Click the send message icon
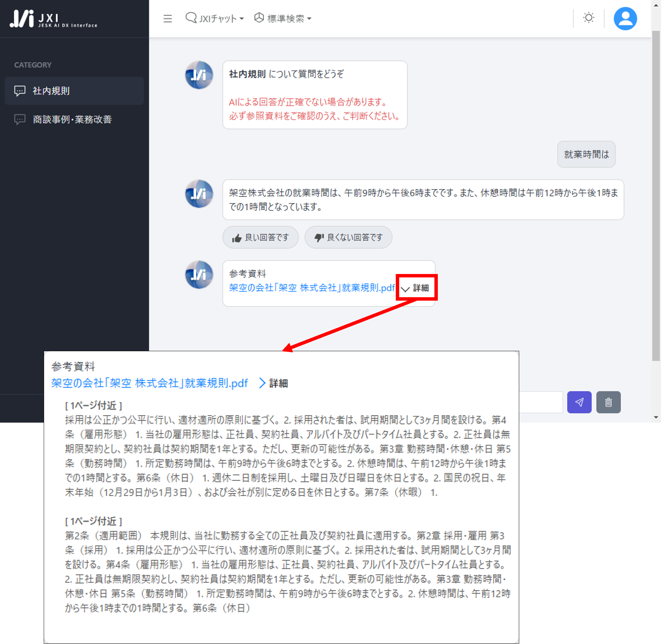This screenshot has width=661, height=644. [x=579, y=402]
